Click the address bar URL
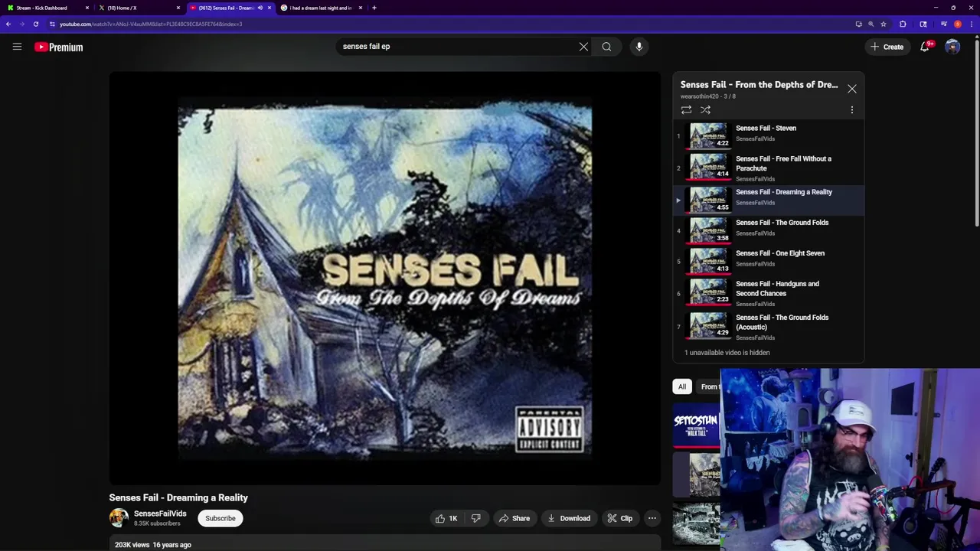980x551 pixels. [x=151, y=24]
